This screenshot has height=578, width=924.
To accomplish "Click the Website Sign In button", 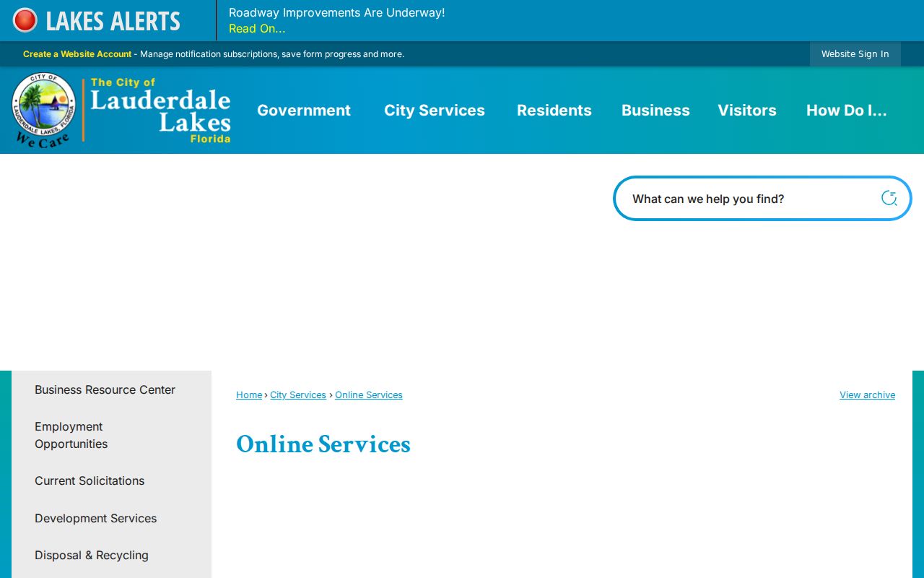I will click(x=855, y=54).
